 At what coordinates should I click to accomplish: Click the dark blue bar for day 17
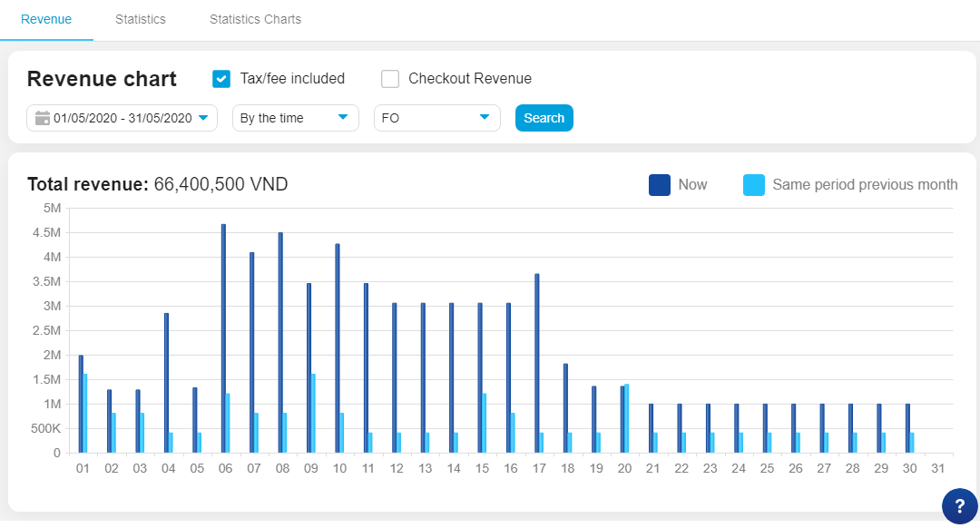pos(537,363)
